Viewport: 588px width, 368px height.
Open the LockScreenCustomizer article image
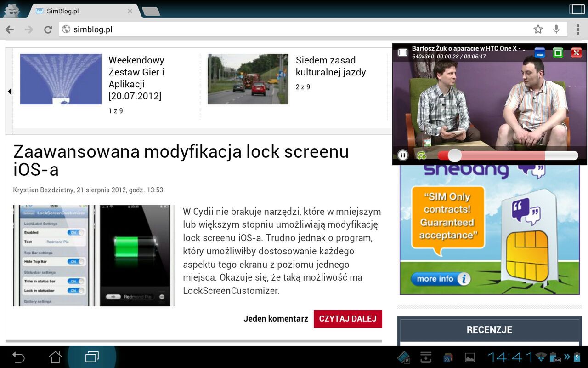[x=94, y=256]
